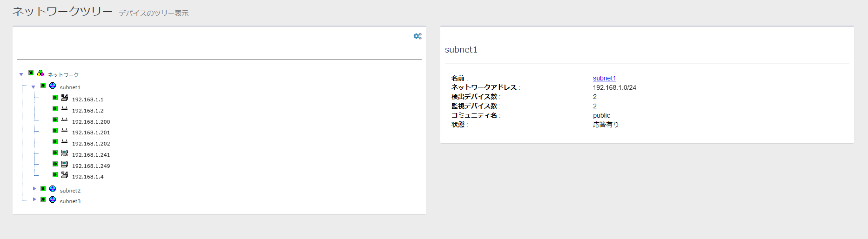The height and width of the screenshot is (239, 868).
Task: Click the globe icon beside subnet3
Action: [53, 199]
